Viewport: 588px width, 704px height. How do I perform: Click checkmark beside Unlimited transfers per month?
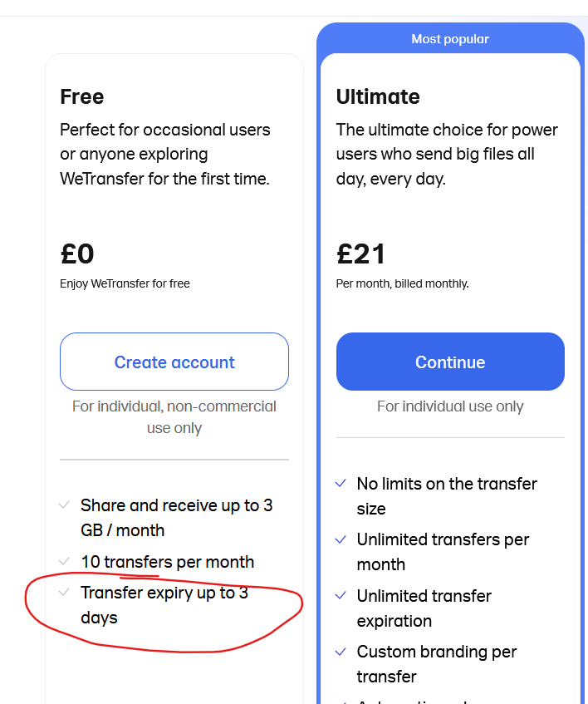341,539
